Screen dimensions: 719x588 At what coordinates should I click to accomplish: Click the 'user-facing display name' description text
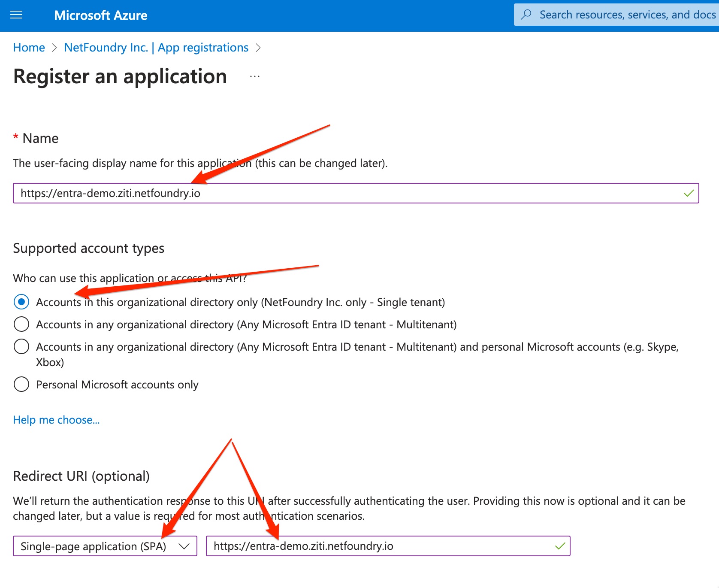pyautogui.click(x=200, y=163)
